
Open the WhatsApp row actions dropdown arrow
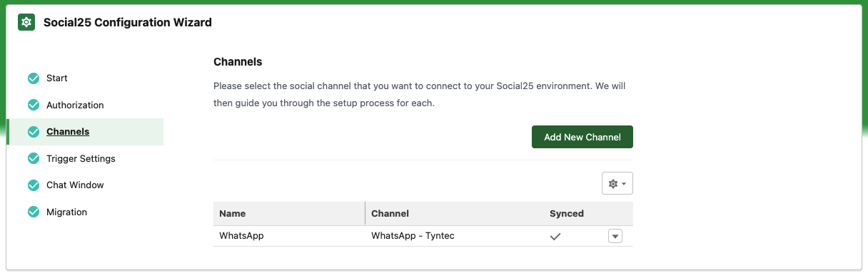(x=615, y=236)
